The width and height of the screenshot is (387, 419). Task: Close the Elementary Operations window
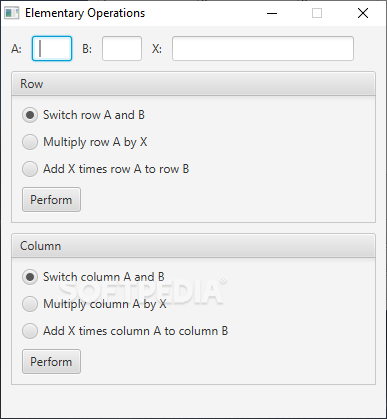(x=363, y=13)
